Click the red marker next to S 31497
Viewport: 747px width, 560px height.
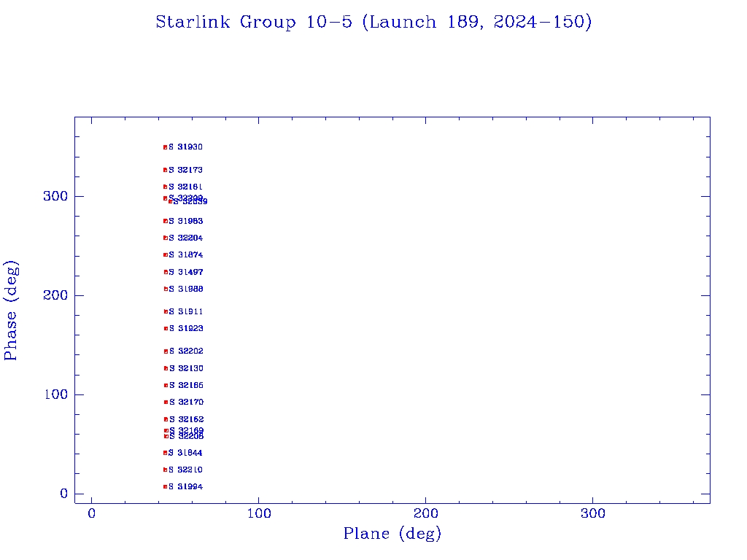tap(166, 272)
